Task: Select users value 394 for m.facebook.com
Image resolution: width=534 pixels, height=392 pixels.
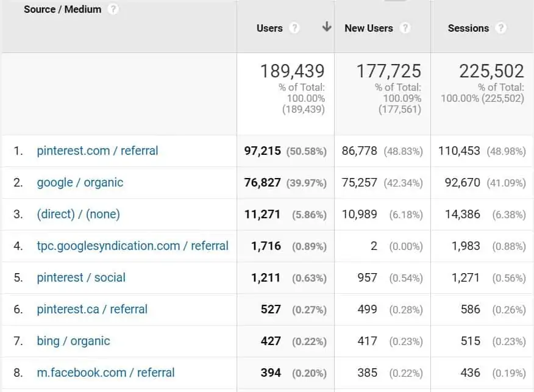Action: coord(271,372)
